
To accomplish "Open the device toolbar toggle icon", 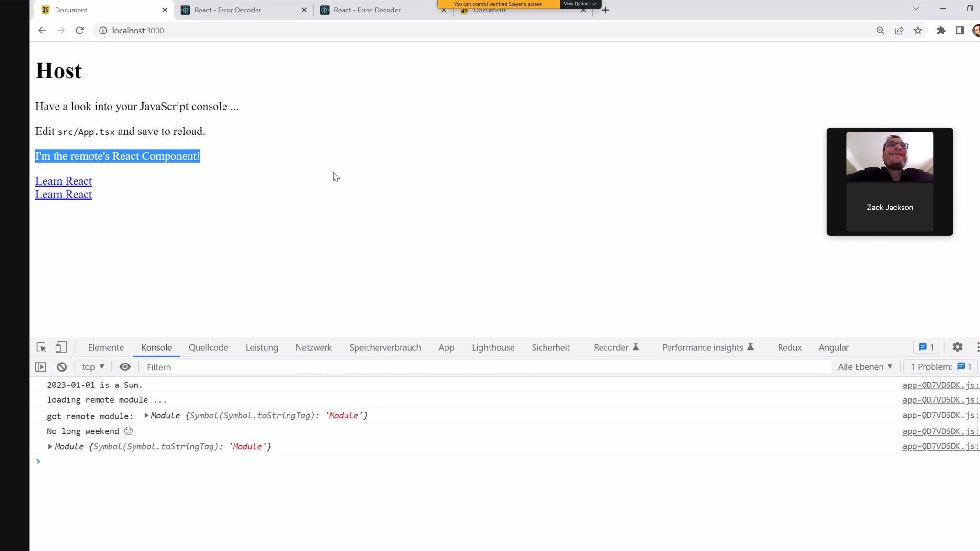I will tap(61, 347).
